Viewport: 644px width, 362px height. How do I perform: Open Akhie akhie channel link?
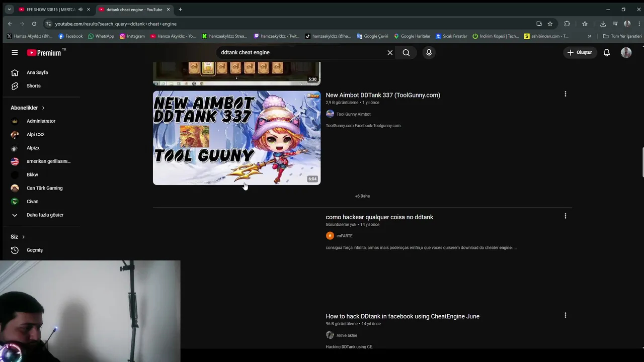[x=347, y=335]
